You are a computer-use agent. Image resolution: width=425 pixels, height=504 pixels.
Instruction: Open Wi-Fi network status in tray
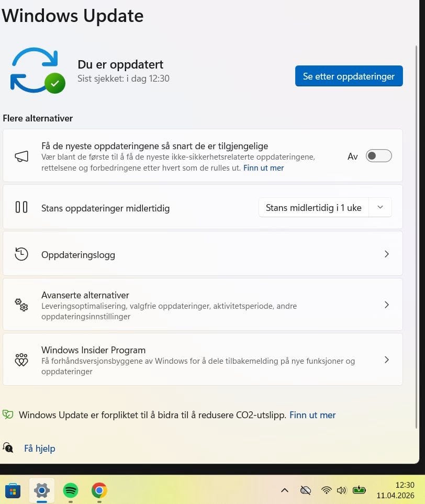click(x=326, y=490)
